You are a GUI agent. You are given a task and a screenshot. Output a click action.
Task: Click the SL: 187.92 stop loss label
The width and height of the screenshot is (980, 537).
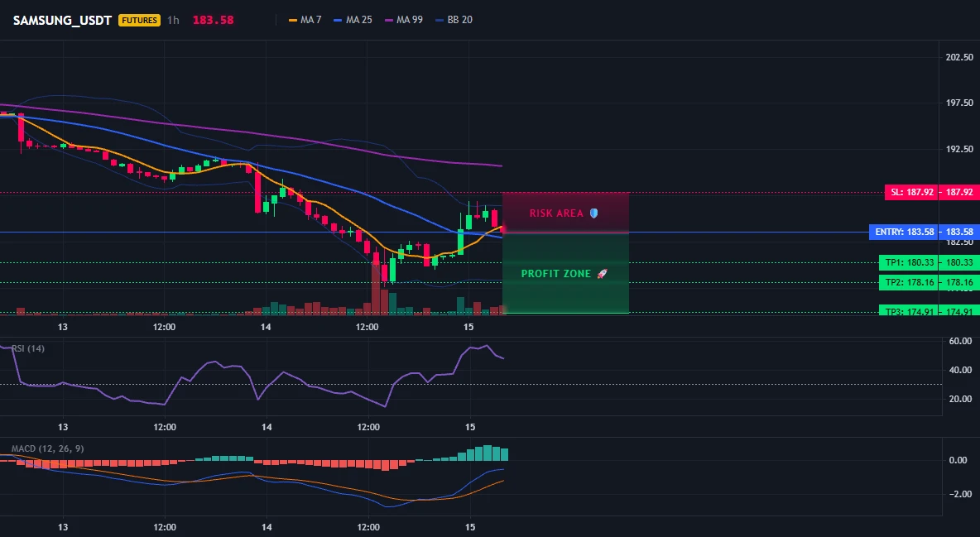click(913, 192)
